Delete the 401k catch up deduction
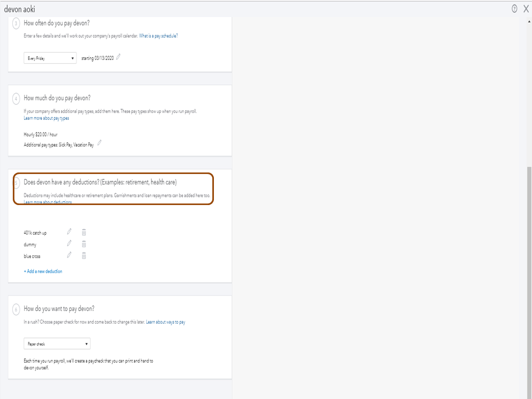The height and width of the screenshot is (399, 532). (84, 232)
